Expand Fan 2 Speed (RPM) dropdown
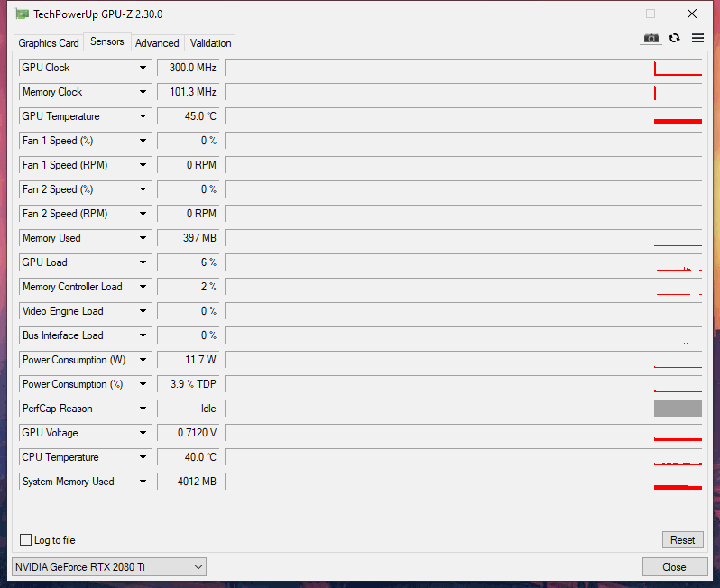Screen dimensions: 720x588 [143, 214]
